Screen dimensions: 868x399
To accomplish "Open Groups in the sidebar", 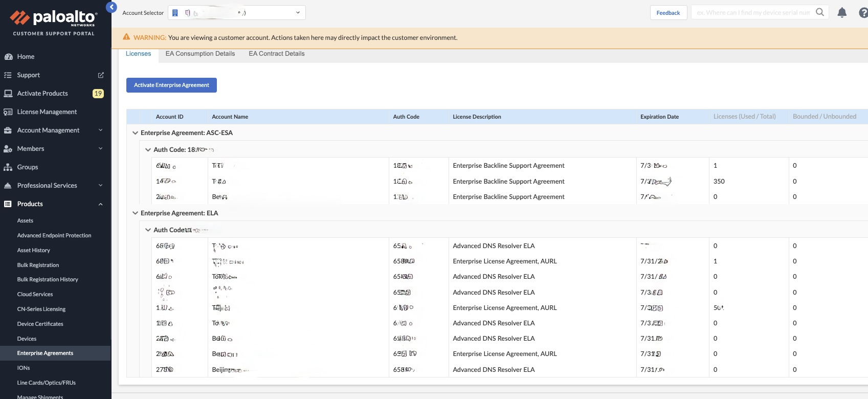I will (x=28, y=167).
